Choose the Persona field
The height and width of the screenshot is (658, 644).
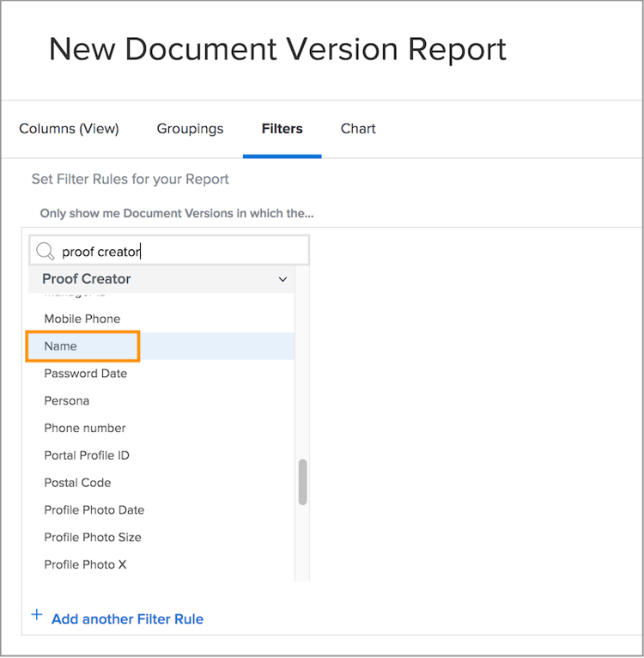(x=161, y=401)
